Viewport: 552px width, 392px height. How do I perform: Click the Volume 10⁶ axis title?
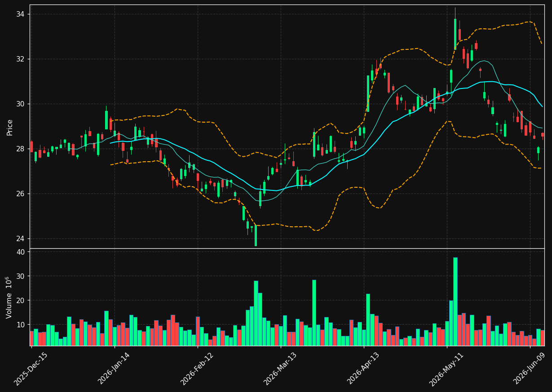tap(9, 297)
